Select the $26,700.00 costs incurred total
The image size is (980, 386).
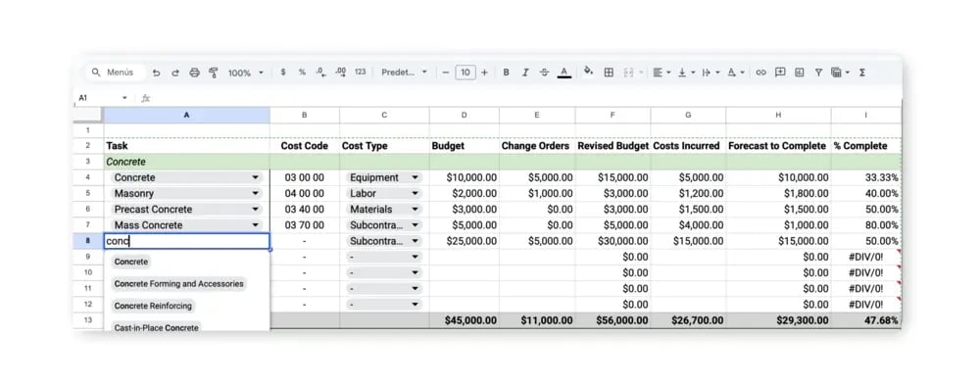688,320
